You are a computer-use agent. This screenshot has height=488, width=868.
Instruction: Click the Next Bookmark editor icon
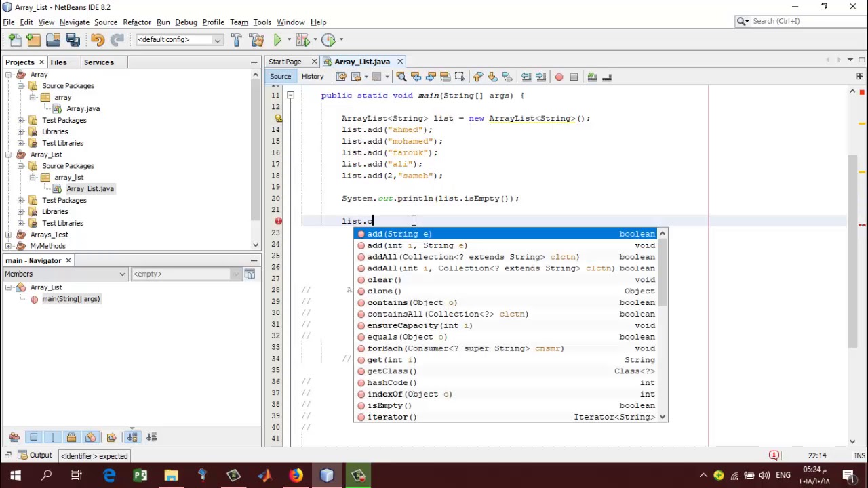pyautogui.click(x=493, y=77)
